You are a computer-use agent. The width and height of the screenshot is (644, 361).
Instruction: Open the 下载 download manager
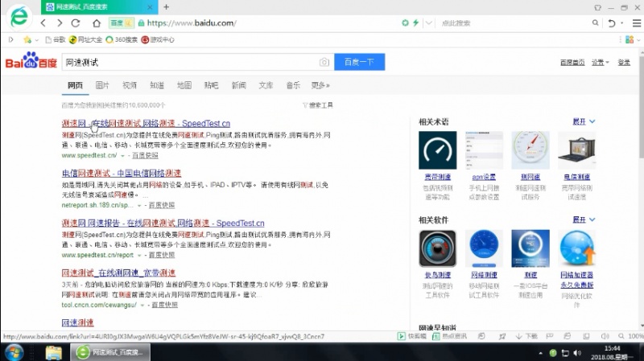point(526,336)
